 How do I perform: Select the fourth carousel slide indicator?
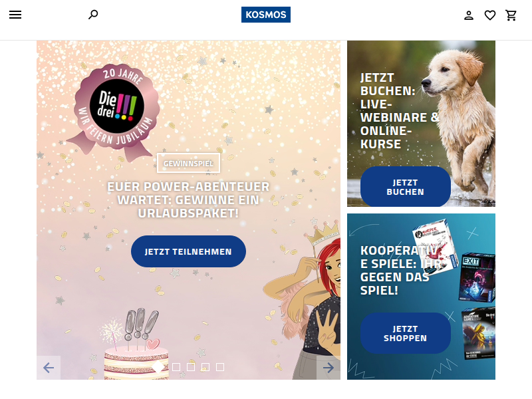click(205, 367)
